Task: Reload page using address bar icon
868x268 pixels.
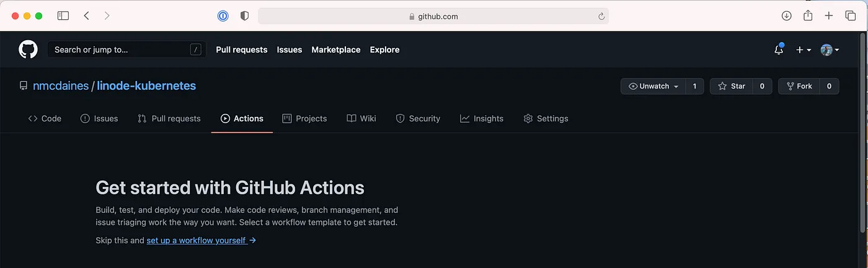Action: click(601, 17)
